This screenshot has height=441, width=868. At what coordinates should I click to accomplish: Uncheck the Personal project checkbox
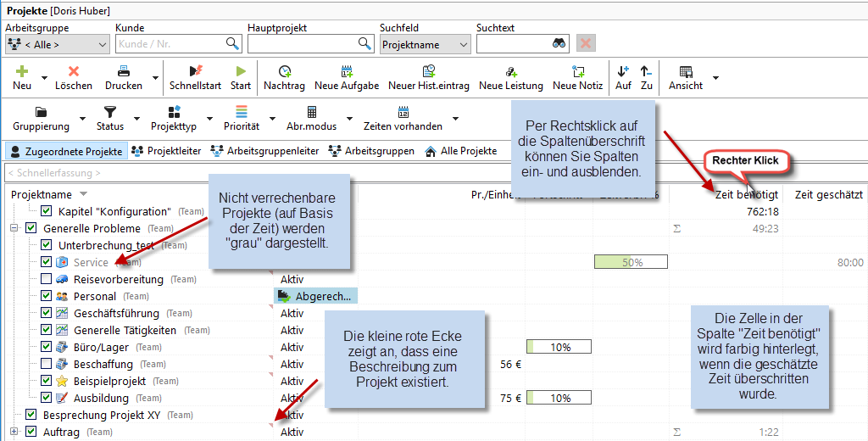pyautogui.click(x=47, y=296)
